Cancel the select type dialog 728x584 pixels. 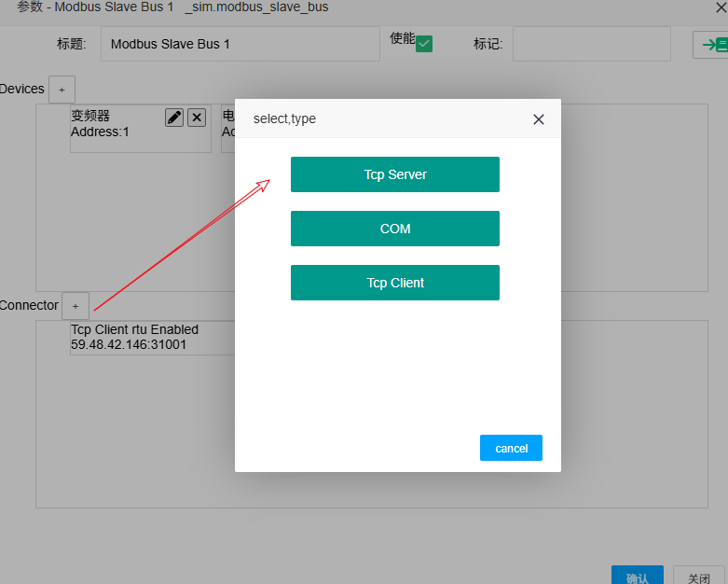tap(511, 448)
